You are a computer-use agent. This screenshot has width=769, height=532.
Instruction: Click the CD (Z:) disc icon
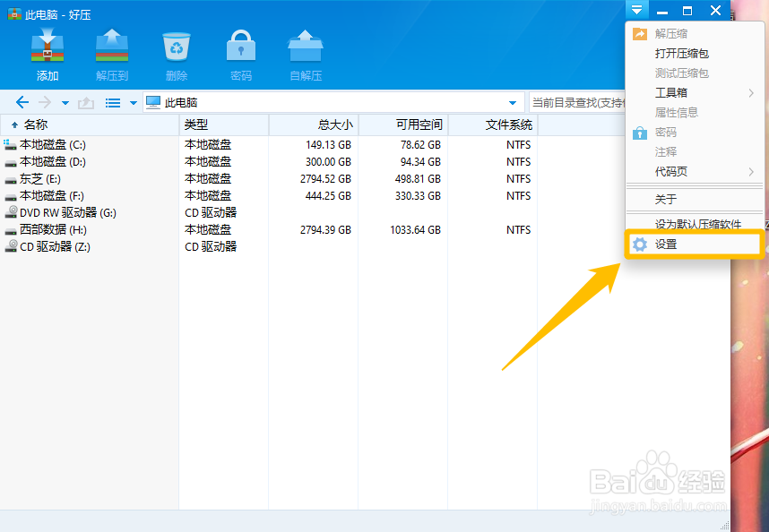click(11, 246)
